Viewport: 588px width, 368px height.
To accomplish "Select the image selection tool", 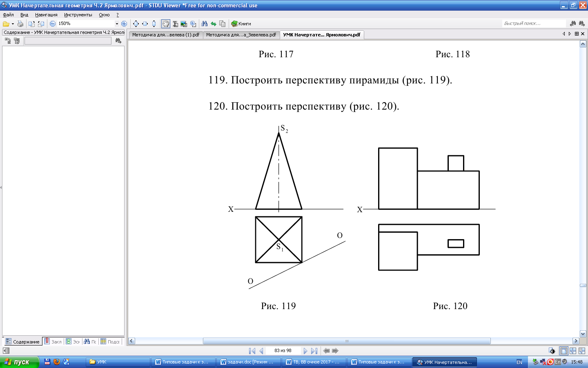I will [x=184, y=24].
